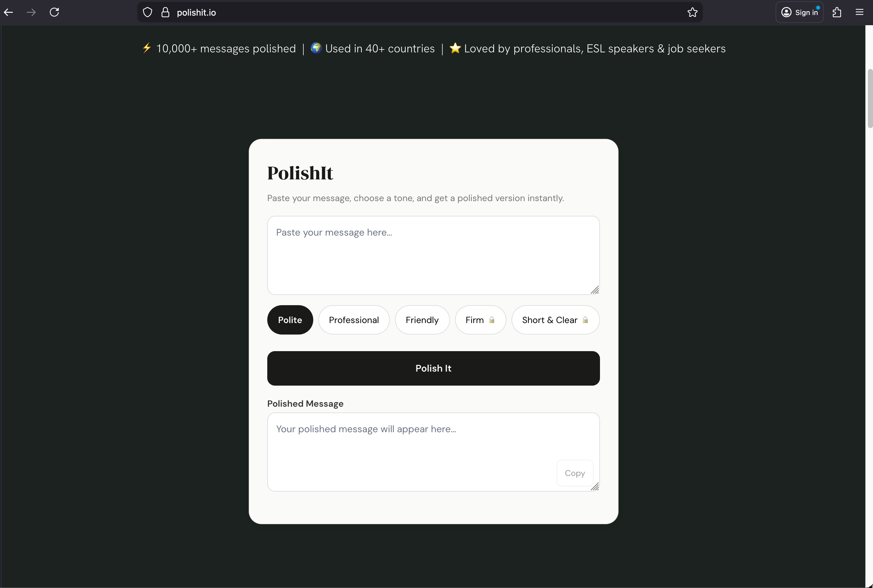Open the Sign in account menu
Image resolution: width=873 pixels, height=588 pixels.
tap(800, 12)
